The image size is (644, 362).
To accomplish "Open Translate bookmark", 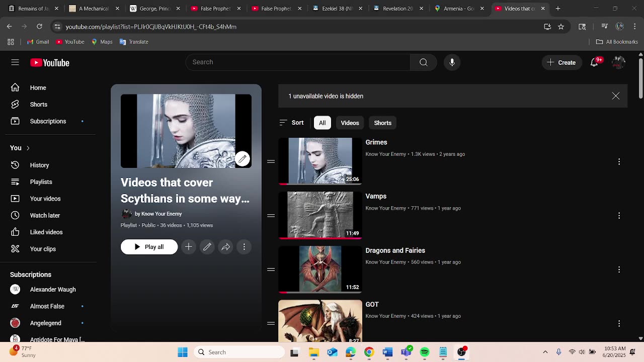I will pyautogui.click(x=133, y=42).
